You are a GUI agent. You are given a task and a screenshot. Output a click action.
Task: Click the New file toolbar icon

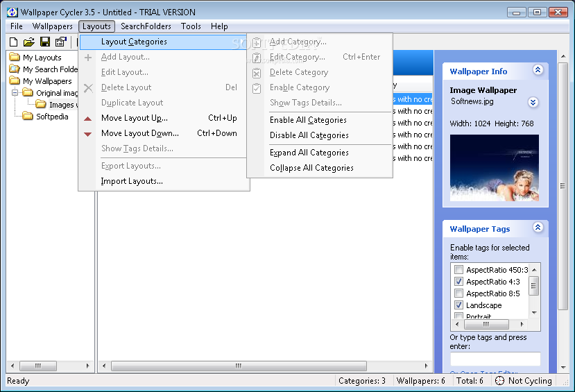tap(14, 42)
